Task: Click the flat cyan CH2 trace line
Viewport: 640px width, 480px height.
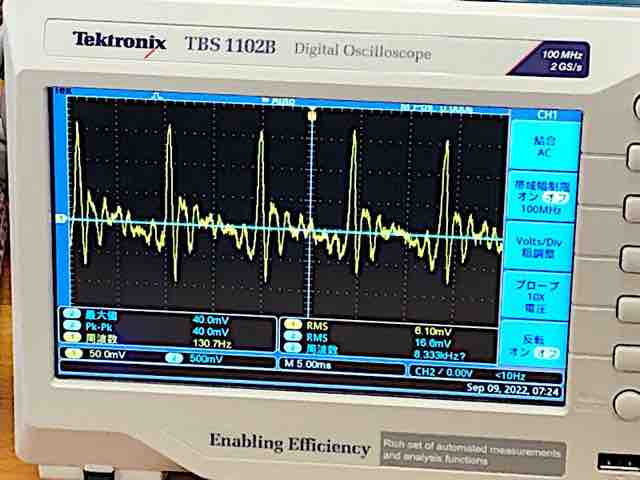Action: point(286,229)
